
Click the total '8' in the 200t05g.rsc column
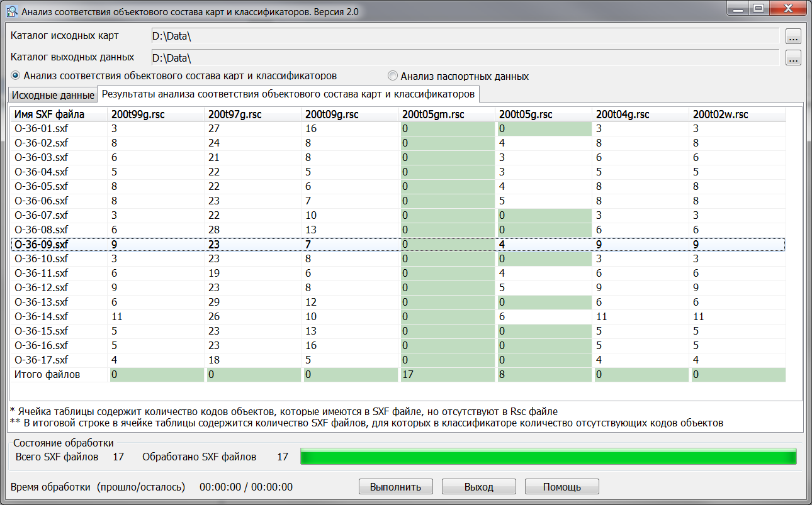[x=502, y=374]
